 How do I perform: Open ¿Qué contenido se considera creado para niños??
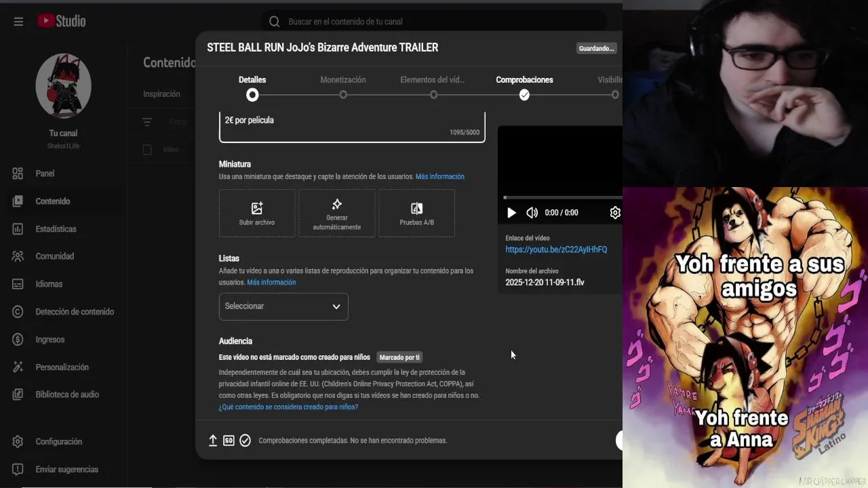[x=288, y=407]
